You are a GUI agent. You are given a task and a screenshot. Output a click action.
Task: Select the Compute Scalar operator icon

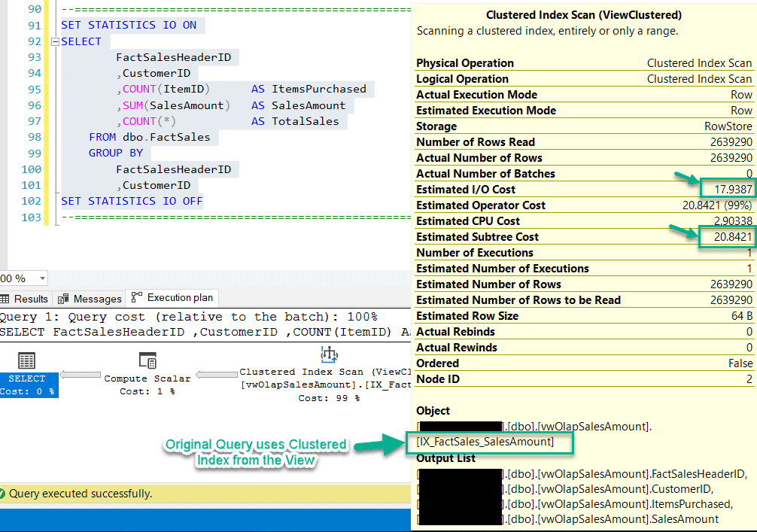point(147,360)
